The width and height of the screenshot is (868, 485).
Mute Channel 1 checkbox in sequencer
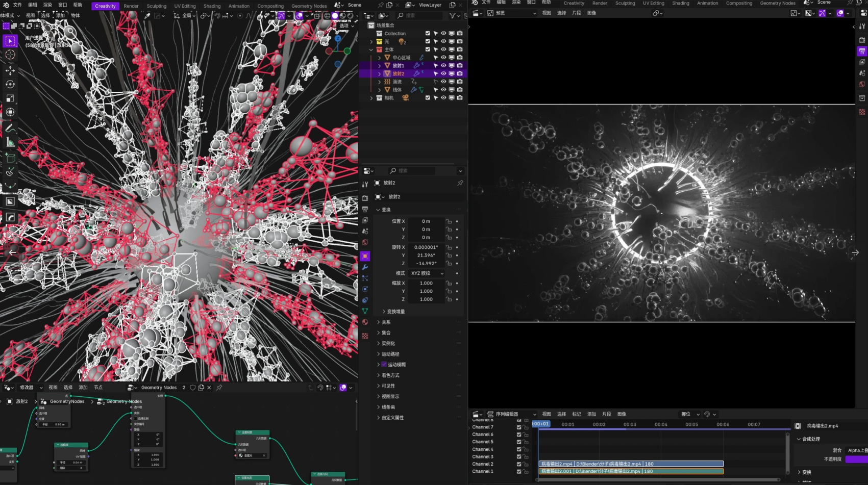point(519,472)
